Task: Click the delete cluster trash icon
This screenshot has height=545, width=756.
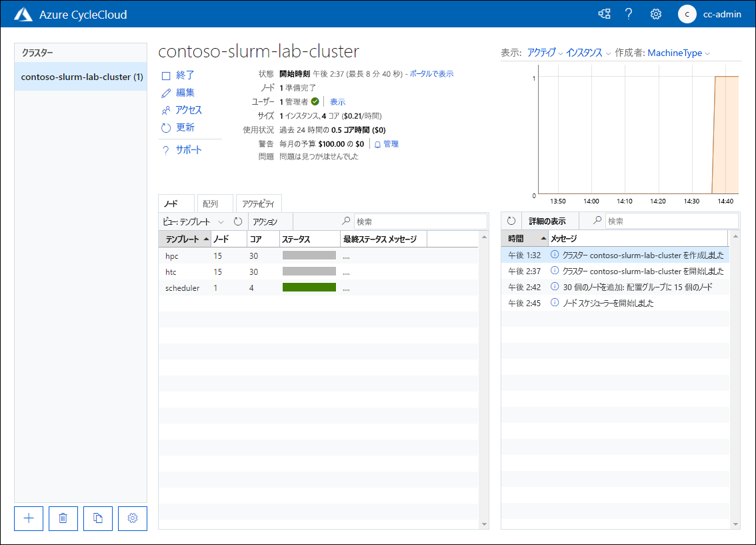Action: [x=63, y=518]
